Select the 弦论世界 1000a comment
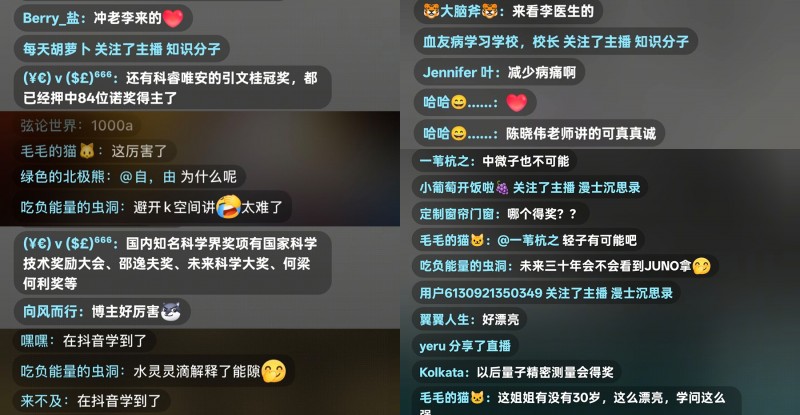Viewport: 800px width, 415px height. [x=77, y=126]
